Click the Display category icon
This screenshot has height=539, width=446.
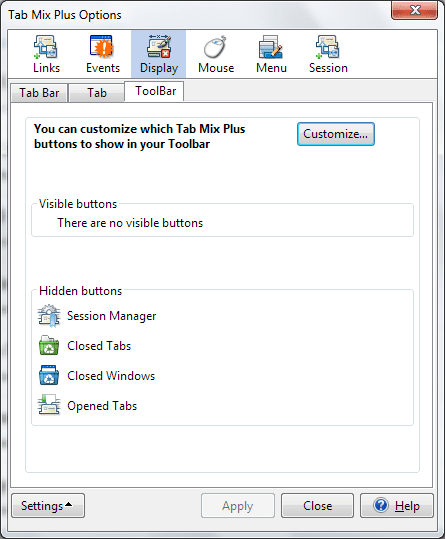159,46
